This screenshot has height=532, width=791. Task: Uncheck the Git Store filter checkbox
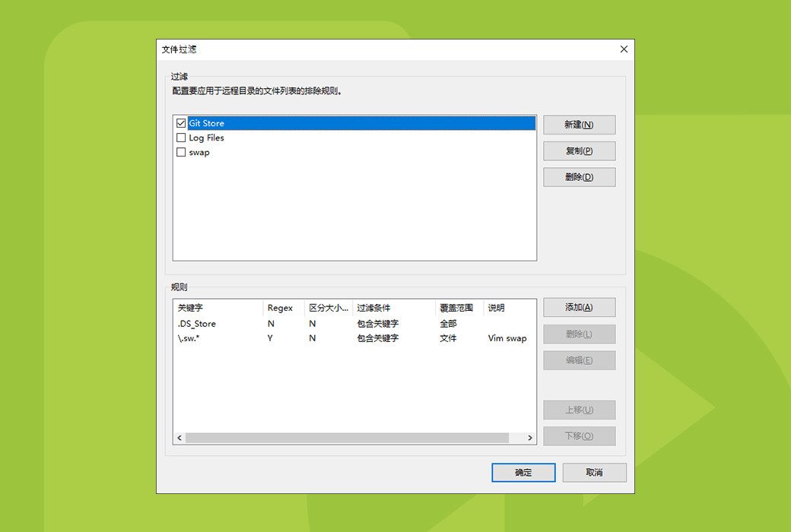point(181,123)
